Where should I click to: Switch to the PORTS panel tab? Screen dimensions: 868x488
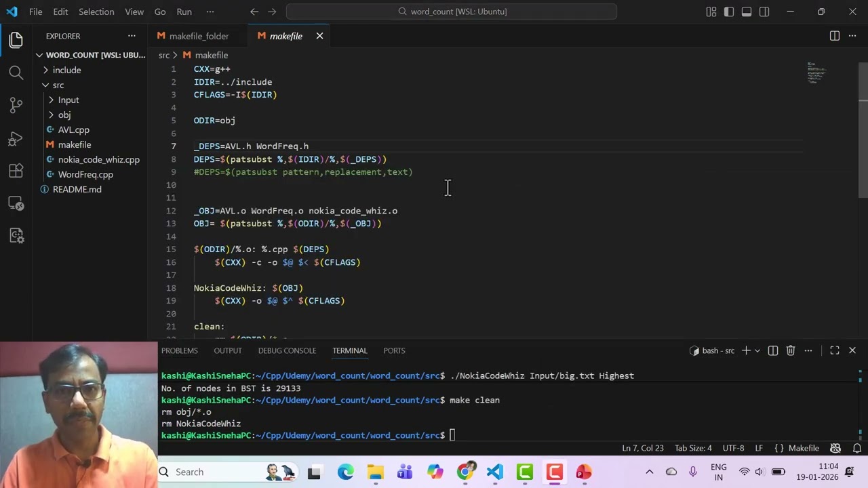pyautogui.click(x=394, y=350)
